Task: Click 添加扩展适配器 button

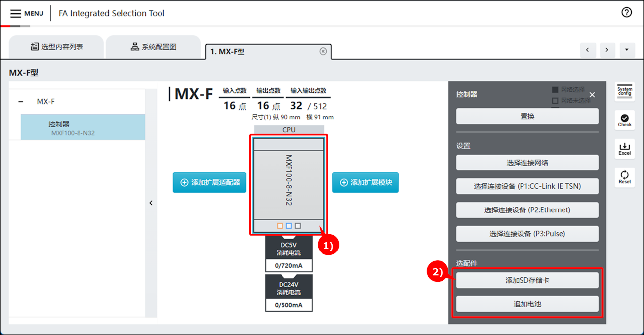Action: point(209,182)
